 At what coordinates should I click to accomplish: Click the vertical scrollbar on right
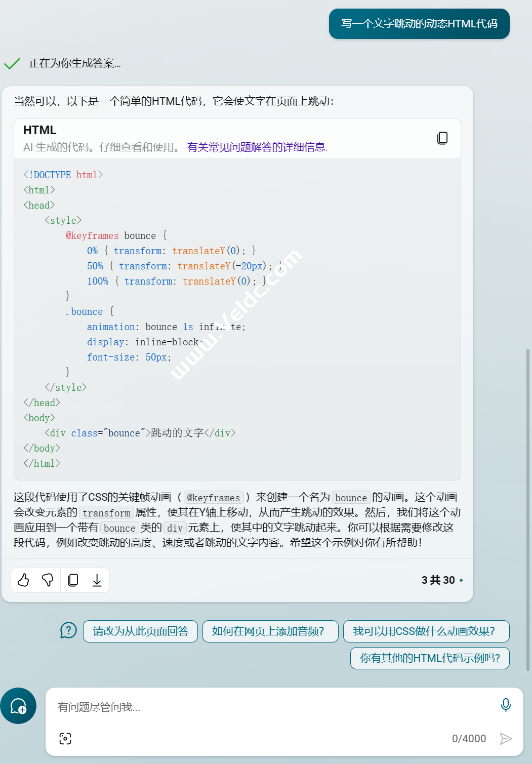[x=528, y=506]
